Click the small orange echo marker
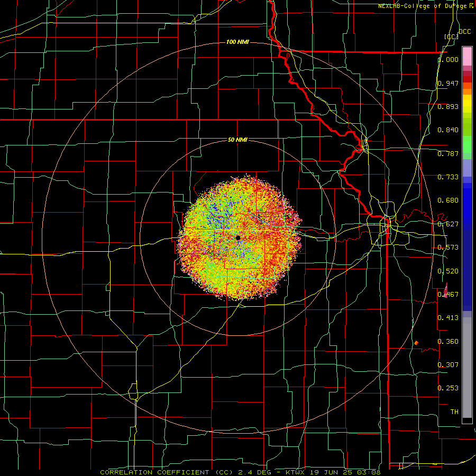The image size is (476, 476). pos(416,343)
